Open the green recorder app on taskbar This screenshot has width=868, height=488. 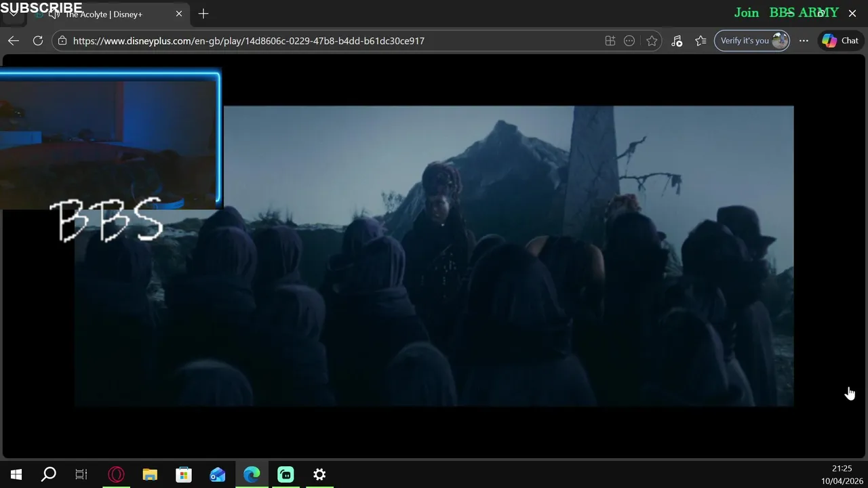[285, 474]
